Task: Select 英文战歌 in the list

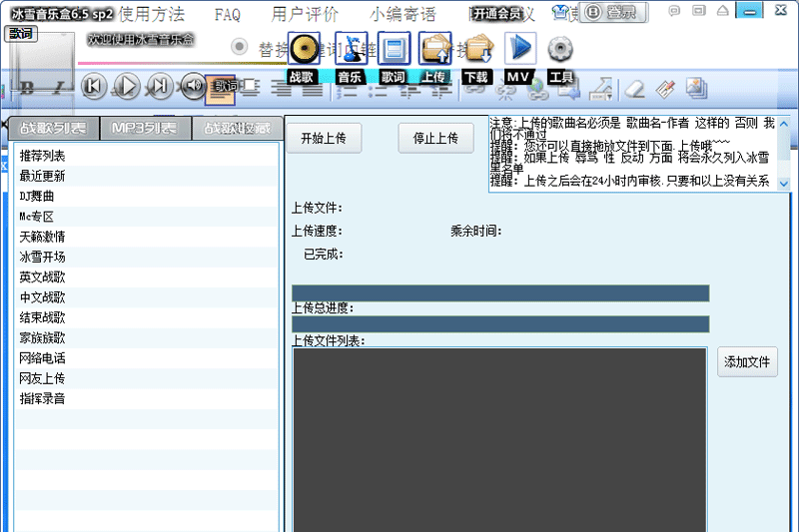Action: coord(146,277)
